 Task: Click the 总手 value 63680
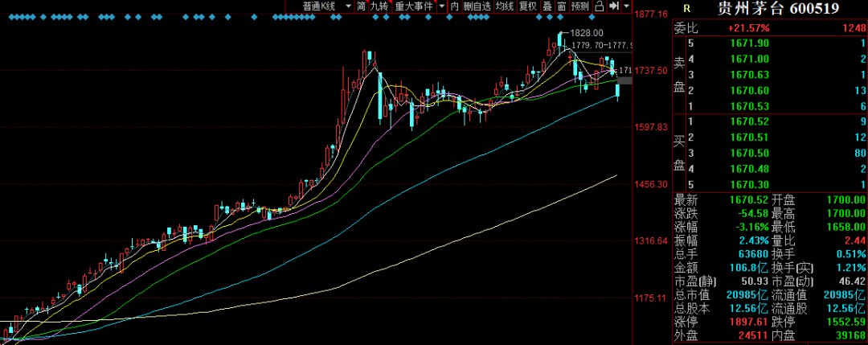click(751, 254)
